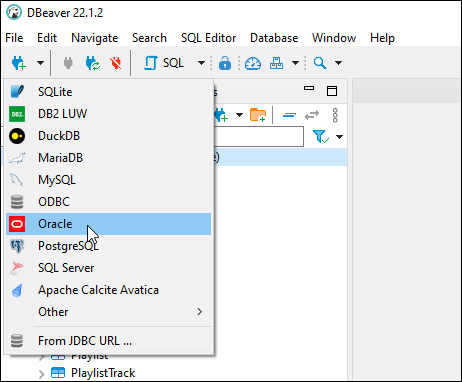462x382 pixels.
Task: Click the ODBC database cylinder icon
Action: click(x=17, y=202)
